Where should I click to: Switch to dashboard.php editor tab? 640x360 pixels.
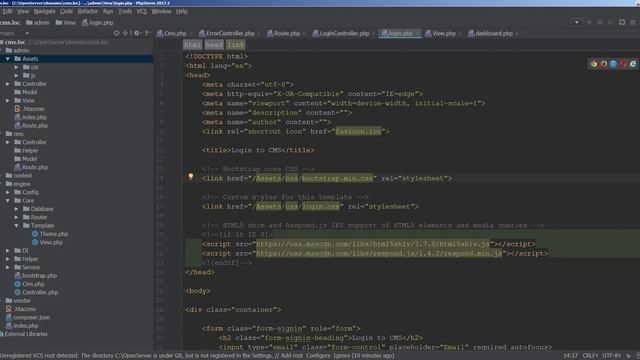493,33
